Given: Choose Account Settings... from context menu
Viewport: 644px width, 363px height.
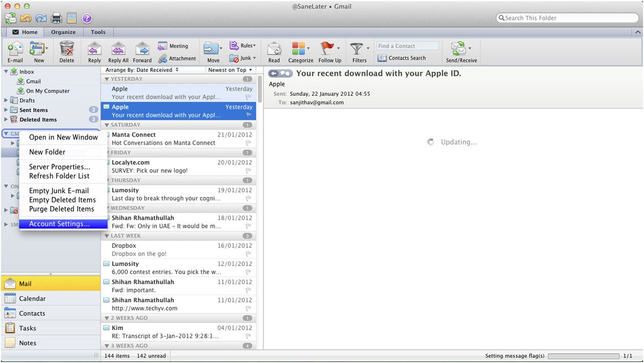Looking at the screenshot, I should tap(63, 224).
